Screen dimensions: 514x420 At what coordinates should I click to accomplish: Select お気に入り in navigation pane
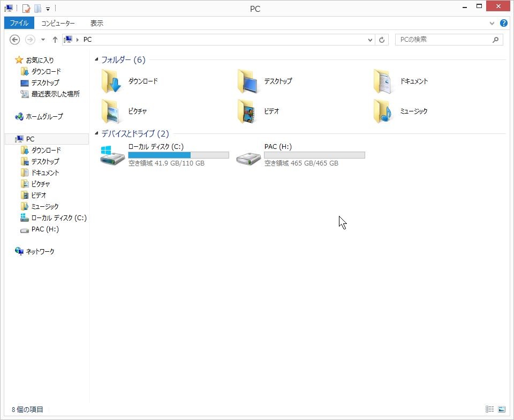pos(34,60)
